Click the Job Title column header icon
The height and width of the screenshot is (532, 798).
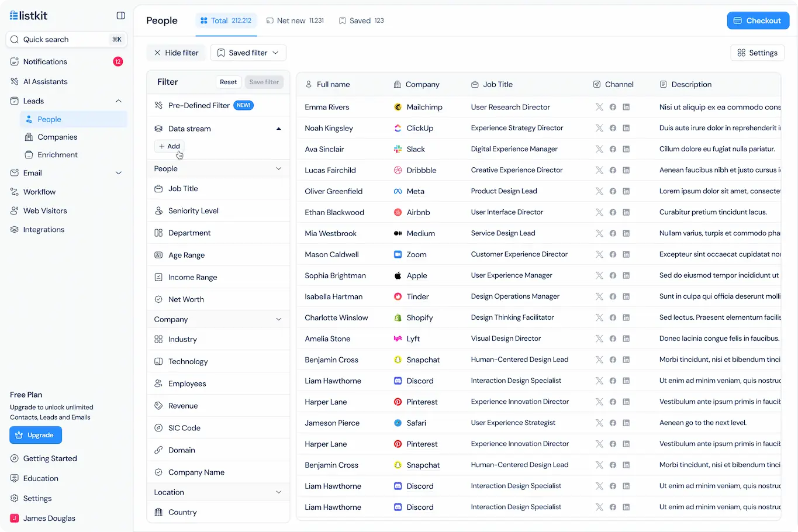coord(475,84)
